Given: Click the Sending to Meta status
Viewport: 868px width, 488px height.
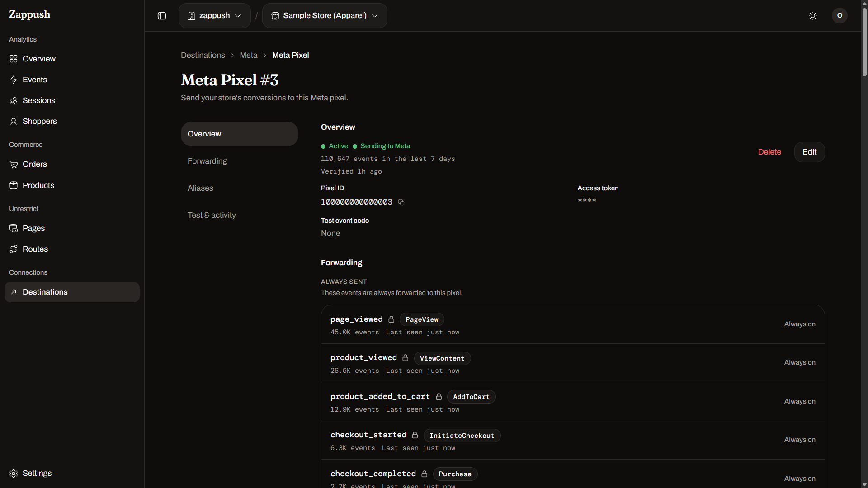Looking at the screenshot, I should (x=385, y=146).
